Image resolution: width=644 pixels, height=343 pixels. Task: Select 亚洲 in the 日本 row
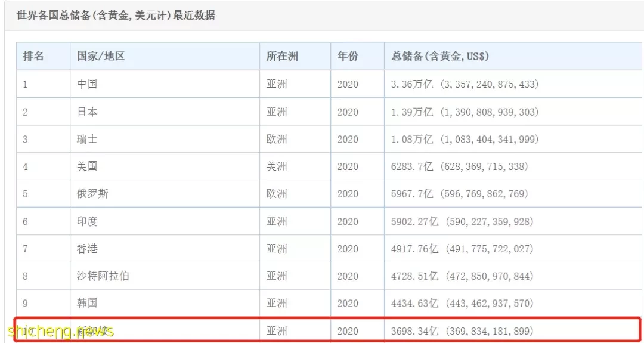[277, 112]
